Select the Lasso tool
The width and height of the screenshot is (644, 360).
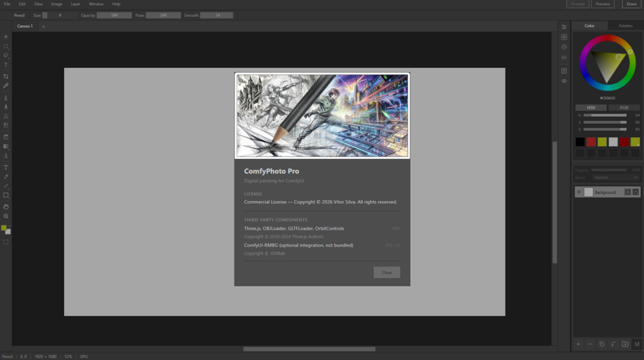(6, 56)
